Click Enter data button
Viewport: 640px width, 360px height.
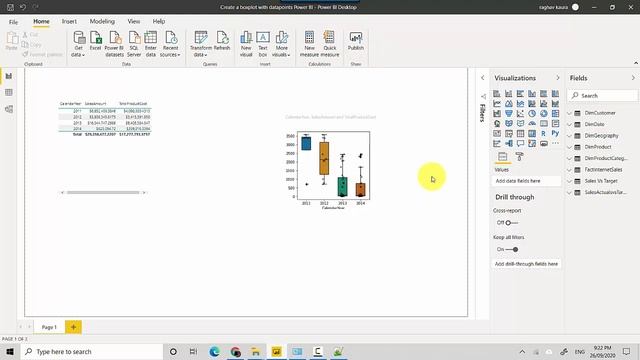tap(151, 44)
